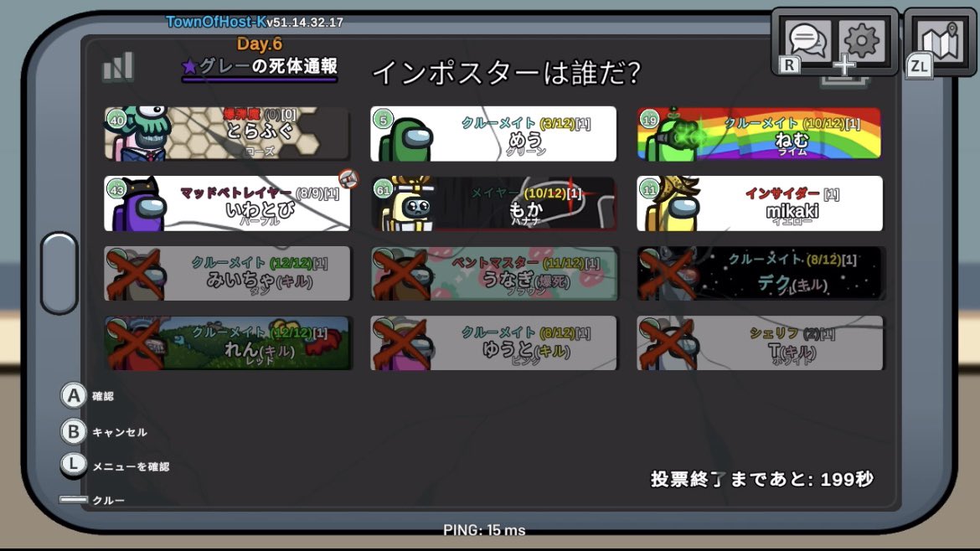Click the Day.6 label
Screen dimensions: 980x551
pyautogui.click(x=259, y=44)
